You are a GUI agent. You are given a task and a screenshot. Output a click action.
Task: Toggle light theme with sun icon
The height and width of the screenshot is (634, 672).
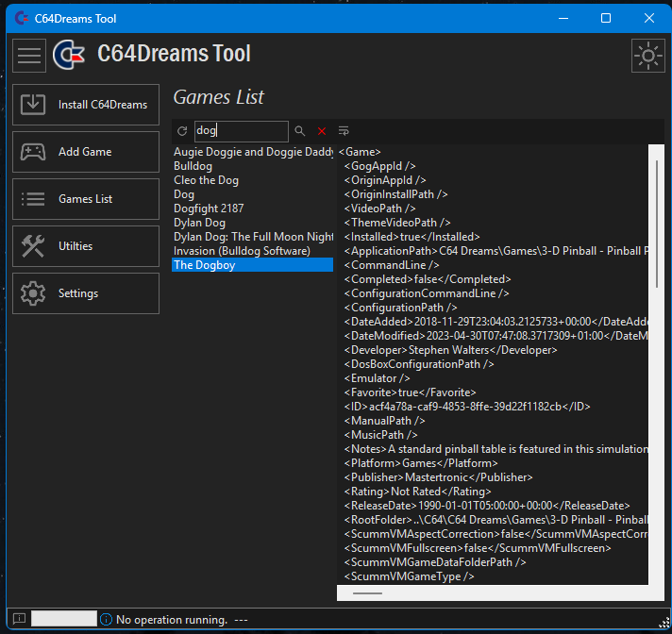(648, 56)
